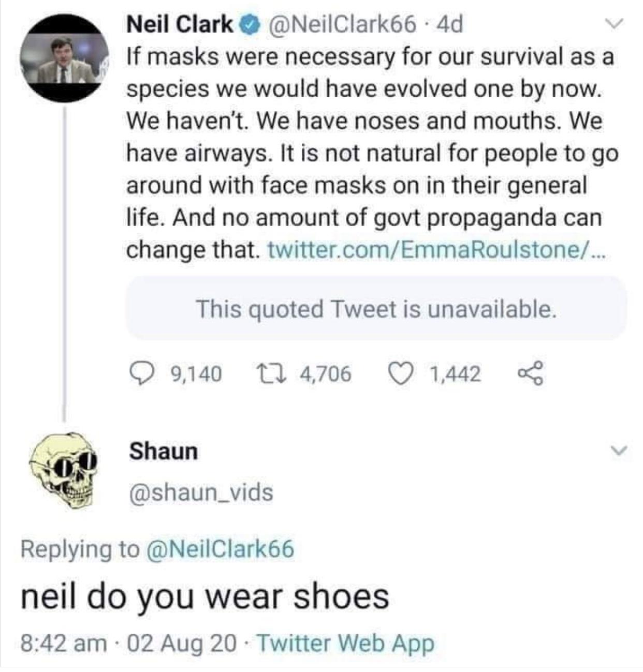Open Neil Clark's profile picture

[64, 59]
